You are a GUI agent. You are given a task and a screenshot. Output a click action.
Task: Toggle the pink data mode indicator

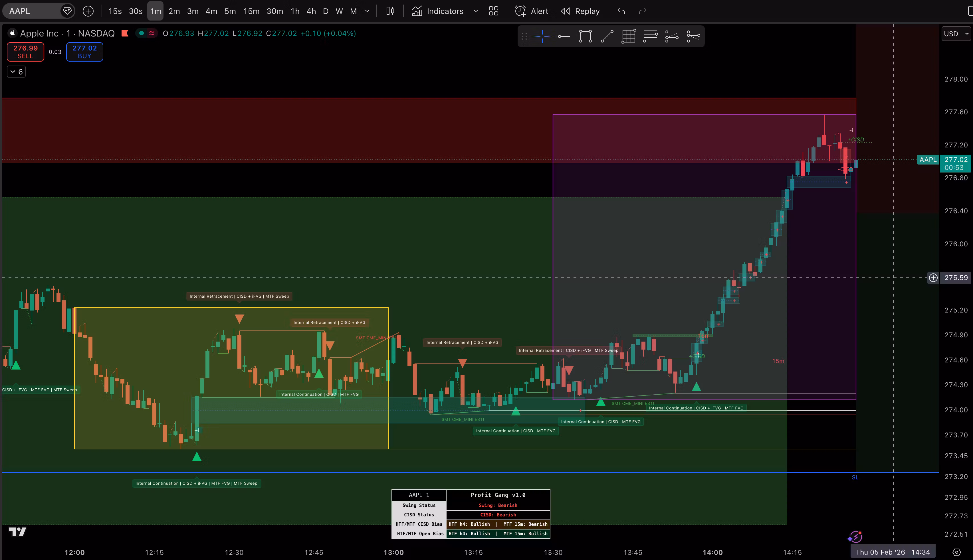pyautogui.click(x=152, y=33)
